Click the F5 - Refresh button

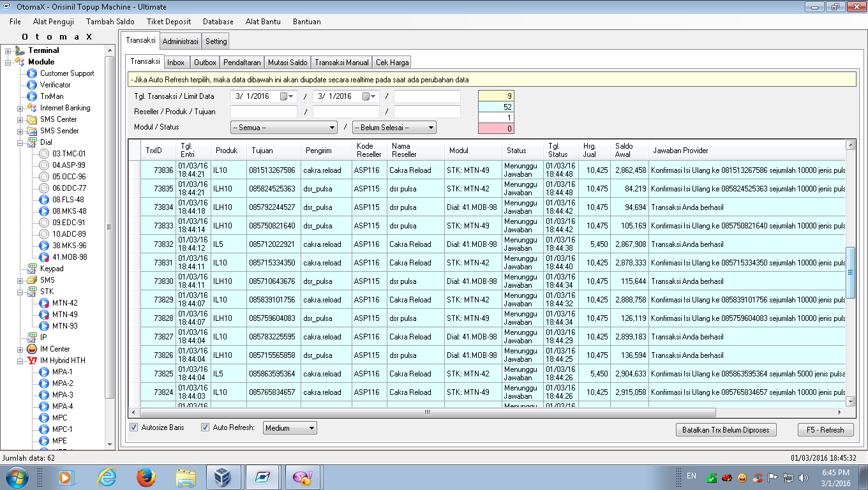(825, 429)
